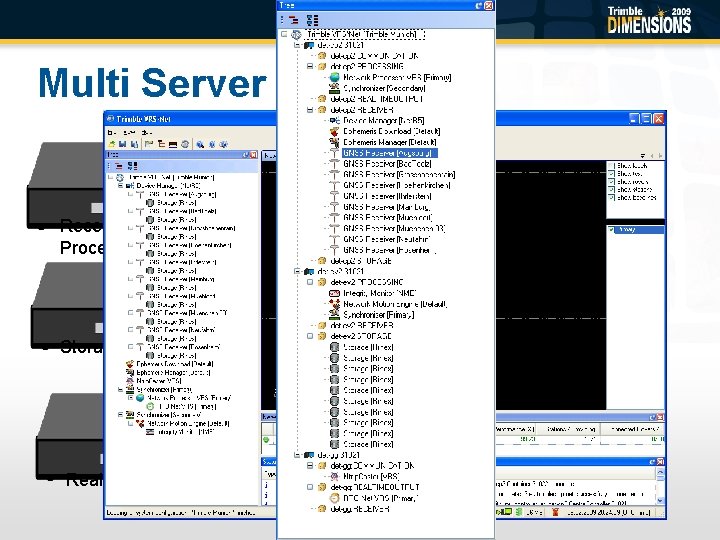
Task: Click the Synchronizer [Secondary] icon in front tree
Action: (x=334, y=88)
